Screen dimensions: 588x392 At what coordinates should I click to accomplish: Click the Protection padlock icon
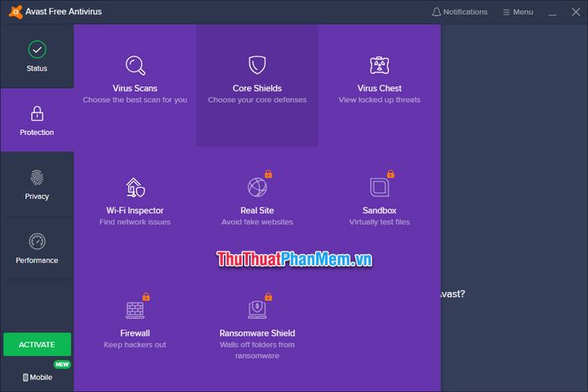pos(37,113)
